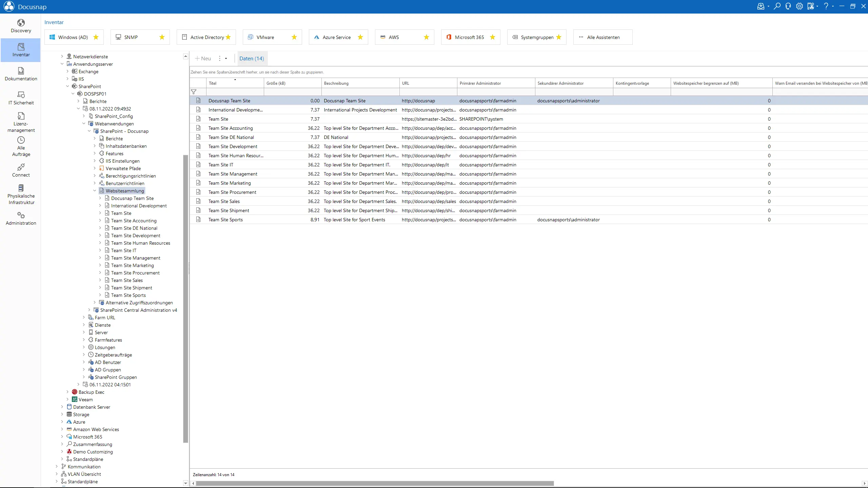Toggle the Microsoft 365 favorite star
The image size is (868, 488).
[492, 37]
